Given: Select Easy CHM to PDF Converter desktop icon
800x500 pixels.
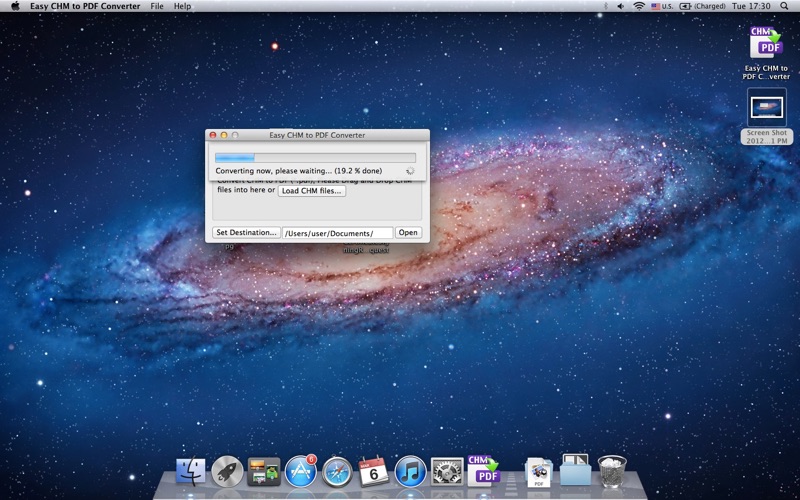Looking at the screenshot, I should [766, 53].
